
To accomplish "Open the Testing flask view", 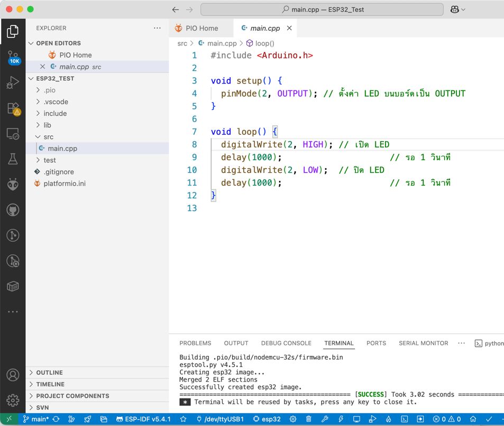I will [13, 159].
